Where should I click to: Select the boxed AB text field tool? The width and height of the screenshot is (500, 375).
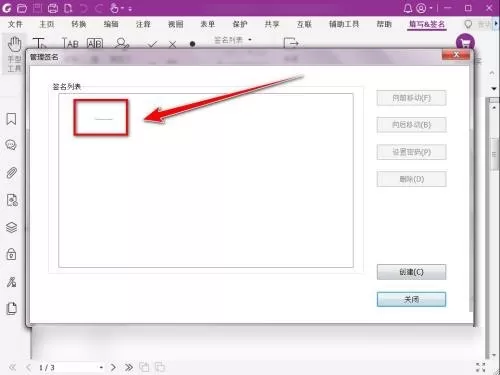pos(95,43)
